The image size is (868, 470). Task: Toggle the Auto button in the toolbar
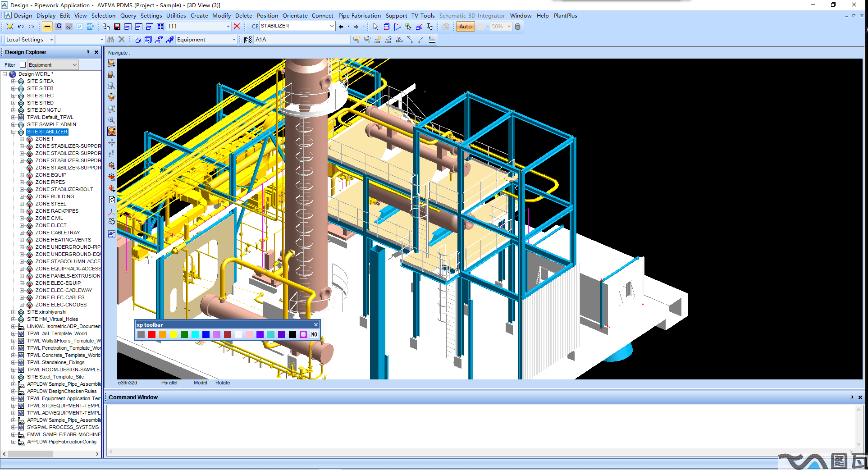coord(465,27)
